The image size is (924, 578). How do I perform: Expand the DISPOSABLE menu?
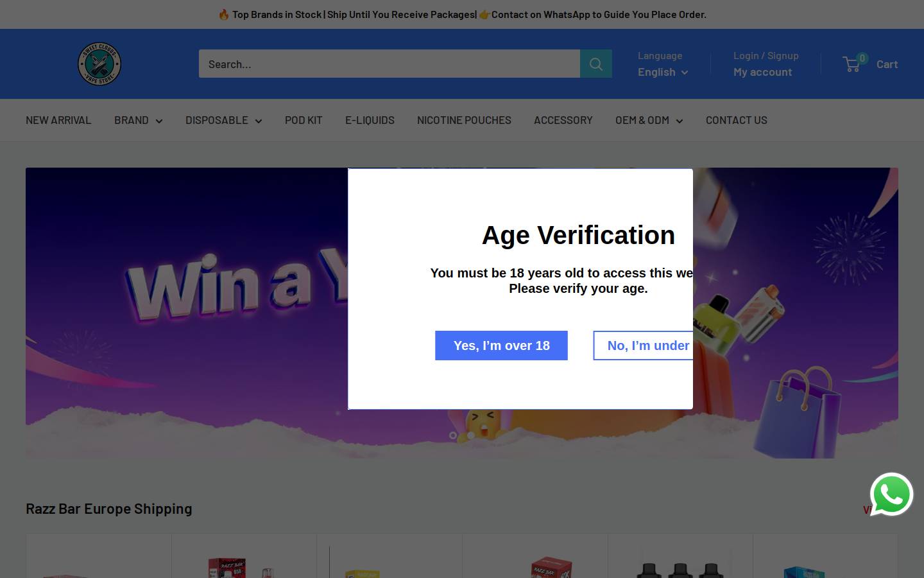[223, 120]
